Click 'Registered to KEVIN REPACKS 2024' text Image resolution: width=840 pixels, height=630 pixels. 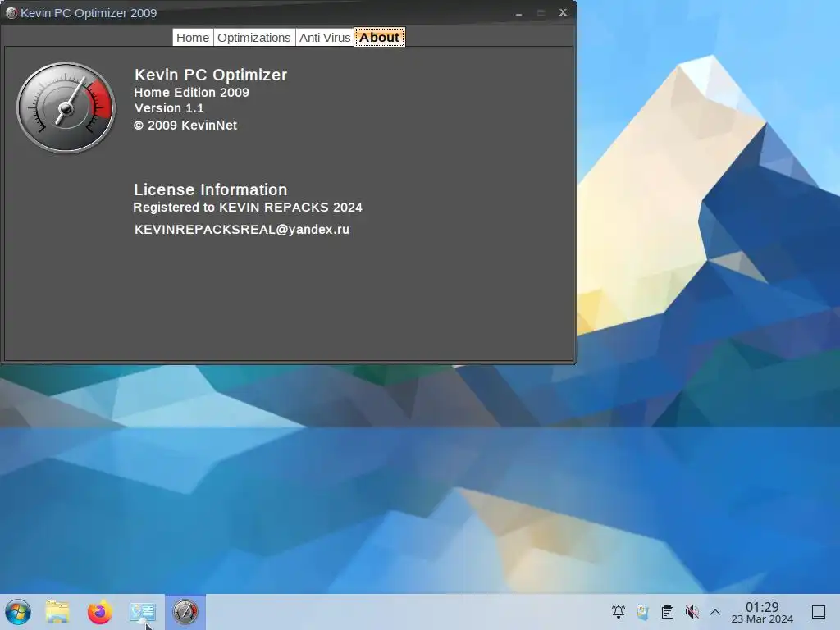[x=248, y=208]
